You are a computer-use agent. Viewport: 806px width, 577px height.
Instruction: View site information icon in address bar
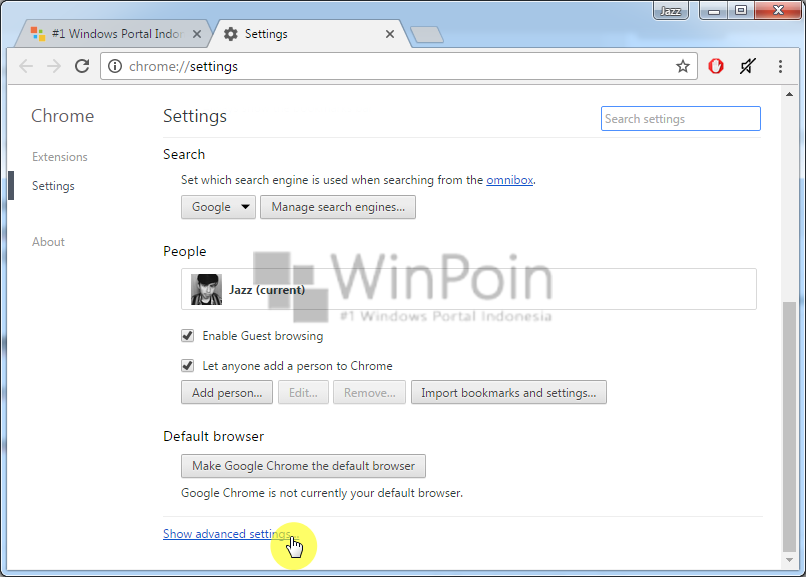click(x=115, y=66)
